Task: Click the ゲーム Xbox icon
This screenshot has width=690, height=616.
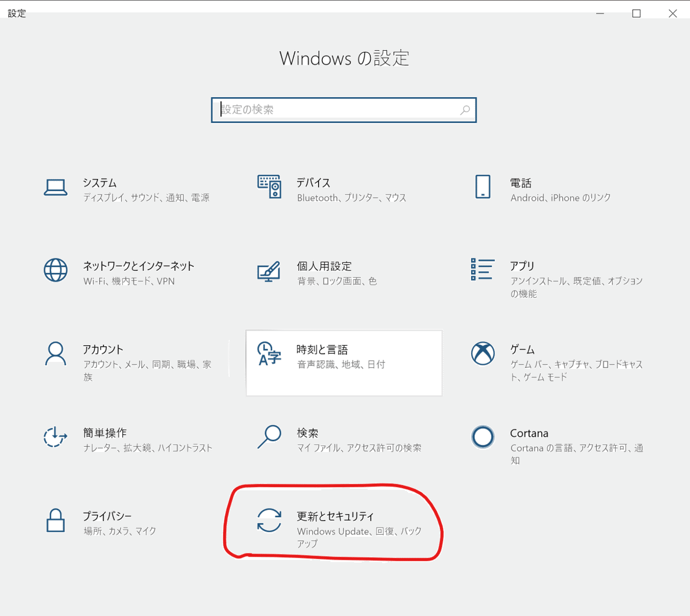Action: tap(483, 354)
